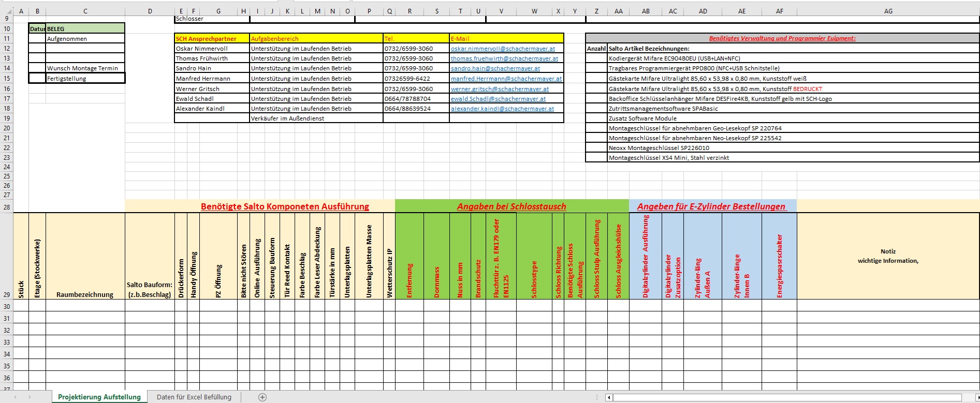Select the SCH Ansprechpartner header cell

tap(212, 39)
